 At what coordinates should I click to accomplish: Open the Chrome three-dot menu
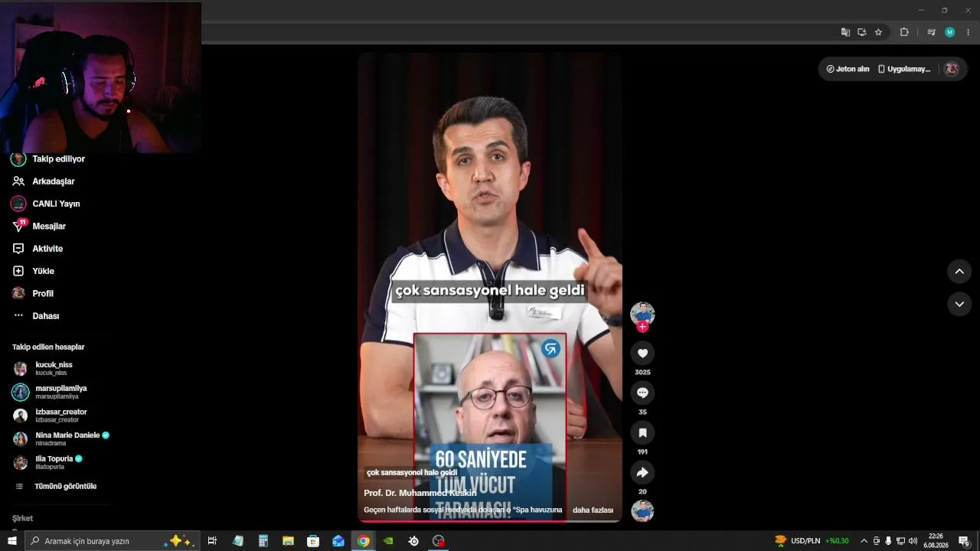pyautogui.click(x=968, y=32)
